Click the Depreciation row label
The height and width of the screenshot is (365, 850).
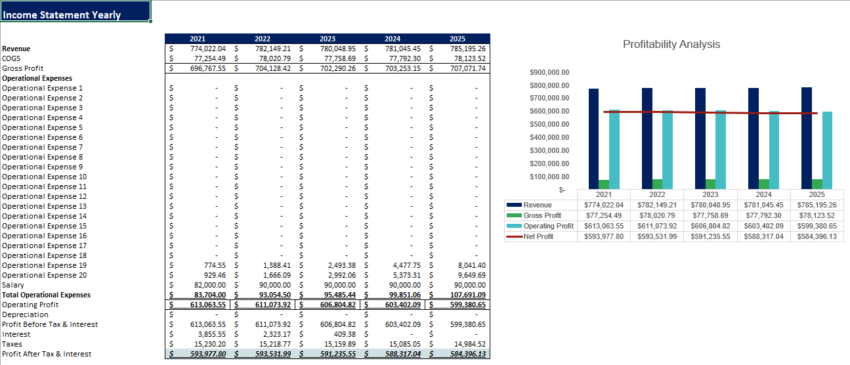coord(25,315)
